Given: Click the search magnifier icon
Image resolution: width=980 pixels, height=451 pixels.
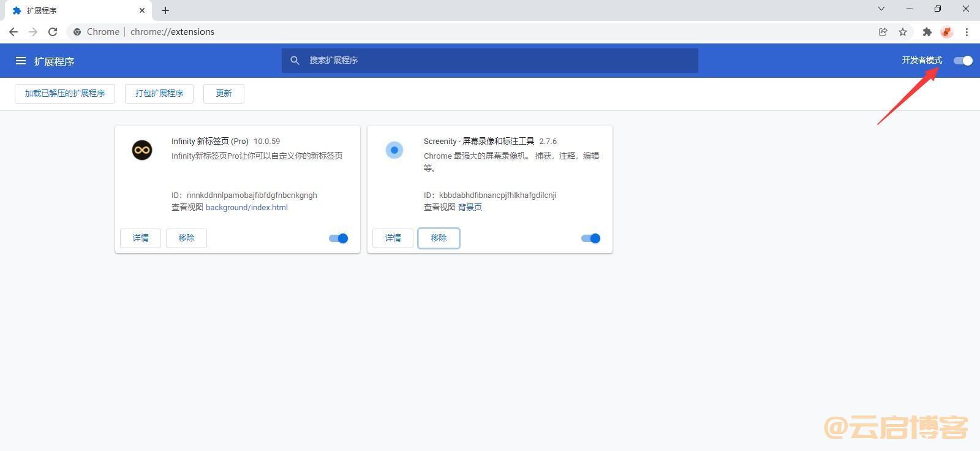Looking at the screenshot, I should (295, 60).
